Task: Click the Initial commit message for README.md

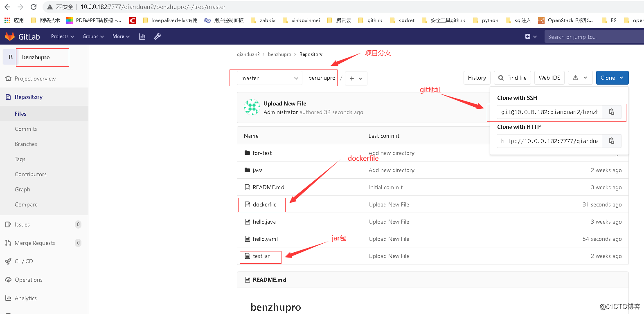Action: (385, 187)
